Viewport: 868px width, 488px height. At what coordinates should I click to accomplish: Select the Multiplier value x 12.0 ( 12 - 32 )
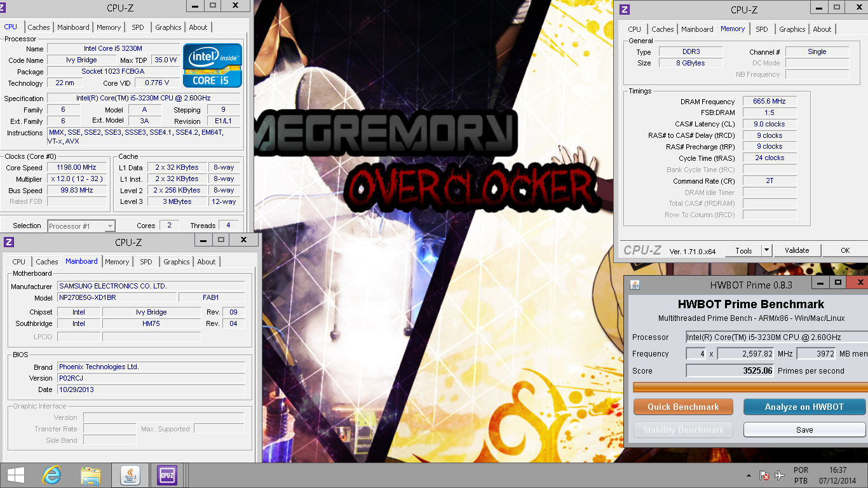point(76,179)
